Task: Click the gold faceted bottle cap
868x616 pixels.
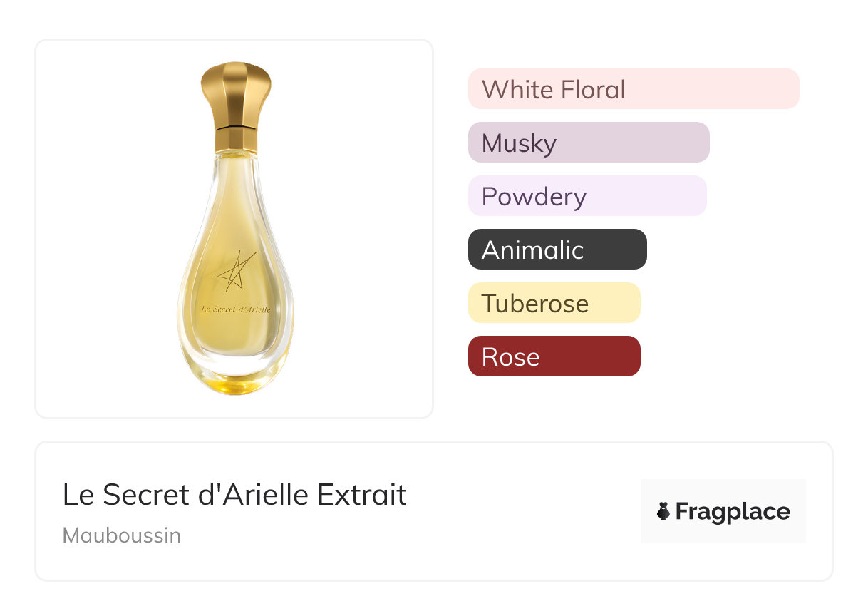Action: [x=235, y=93]
